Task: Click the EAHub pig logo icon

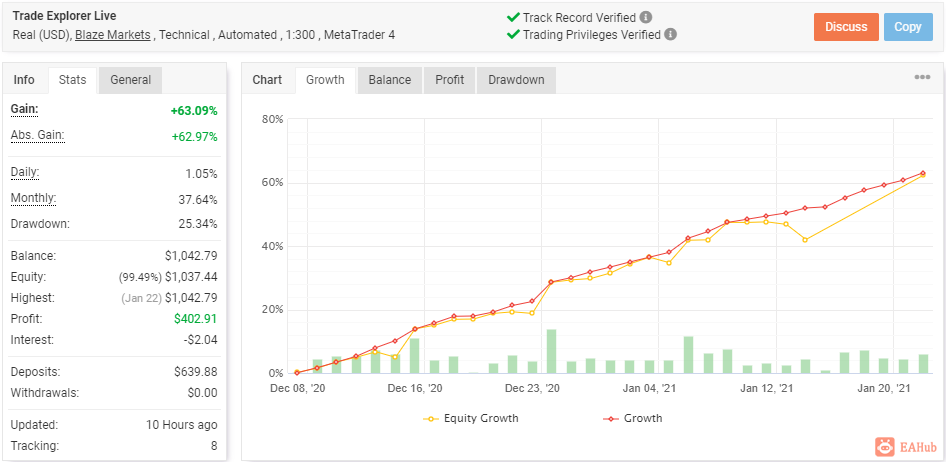Action: coord(884,446)
